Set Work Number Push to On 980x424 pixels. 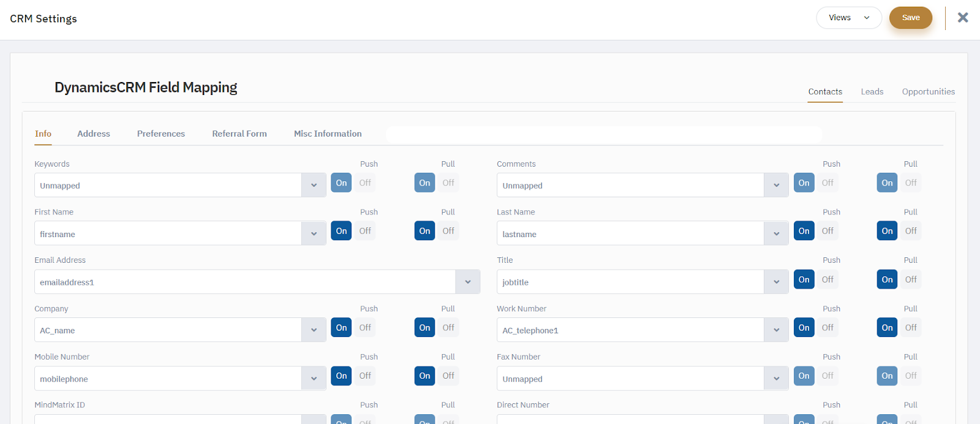click(804, 328)
